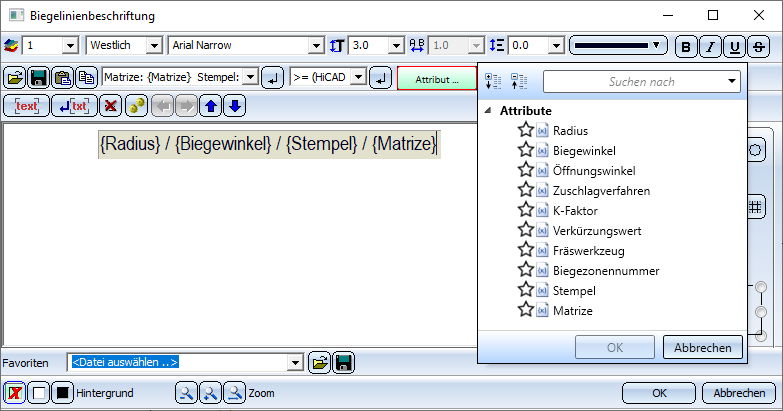Viewport: 783px width, 411px height.
Task: Click the line spacing icon beside 0.0
Action: [497, 45]
